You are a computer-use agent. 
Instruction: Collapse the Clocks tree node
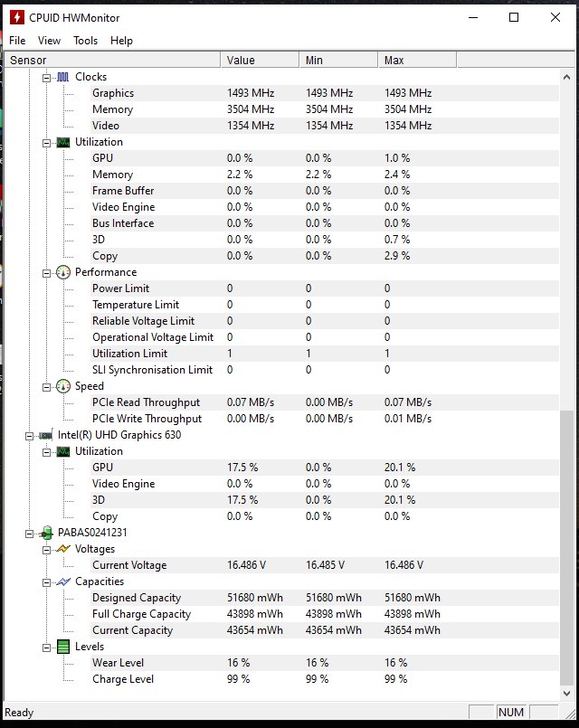coord(46,78)
